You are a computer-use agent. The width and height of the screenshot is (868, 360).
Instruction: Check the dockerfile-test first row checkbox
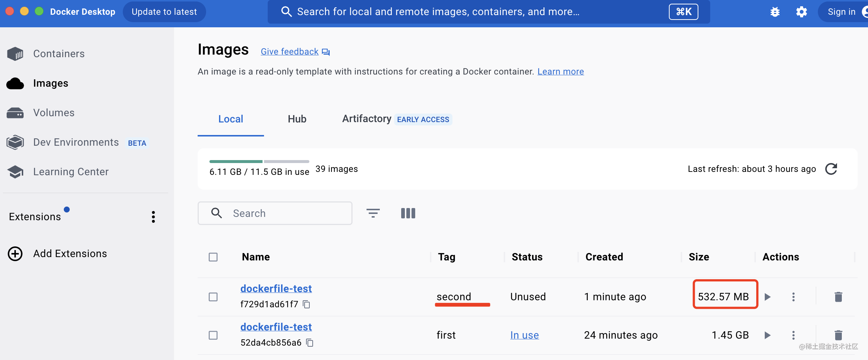click(213, 335)
